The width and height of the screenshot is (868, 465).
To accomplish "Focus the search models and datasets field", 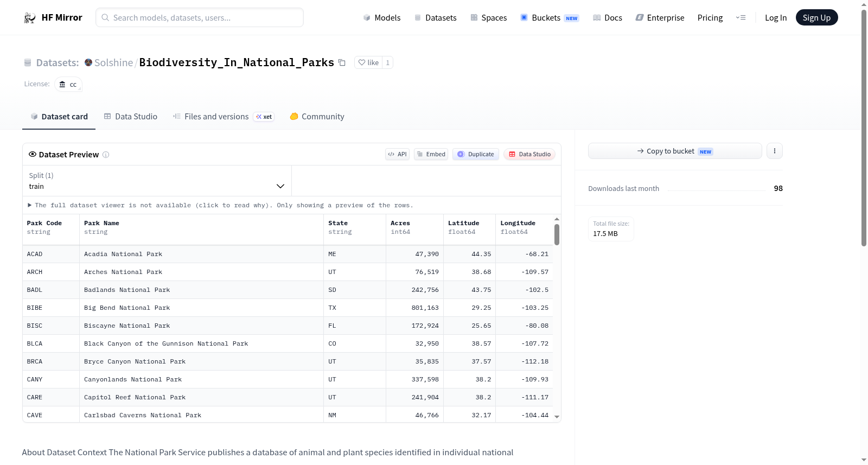I will click(200, 17).
